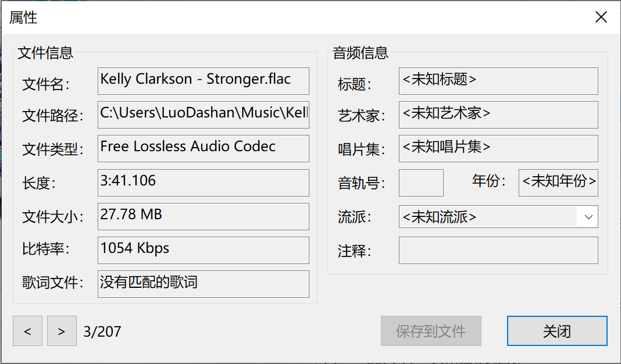The image size is (621, 364).
Task: Click the 标题 title input field
Action: [x=498, y=81]
